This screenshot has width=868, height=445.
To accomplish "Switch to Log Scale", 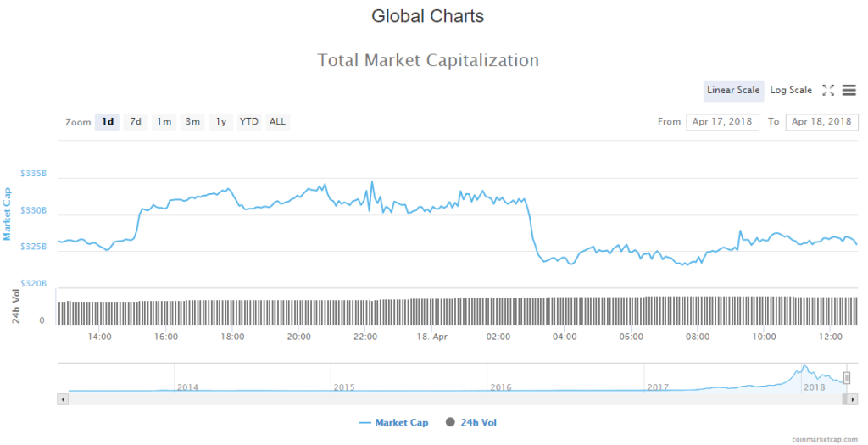I will click(791, 91).
